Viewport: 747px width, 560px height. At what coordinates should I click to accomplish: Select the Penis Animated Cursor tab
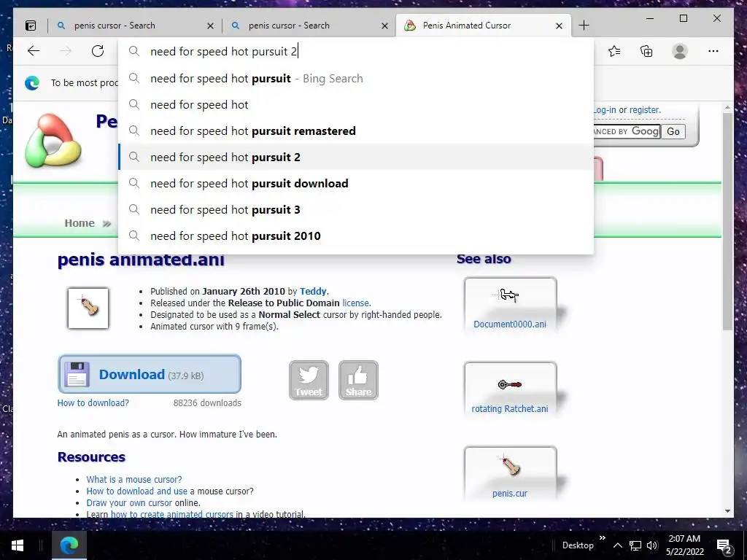(x=483, y=26)
